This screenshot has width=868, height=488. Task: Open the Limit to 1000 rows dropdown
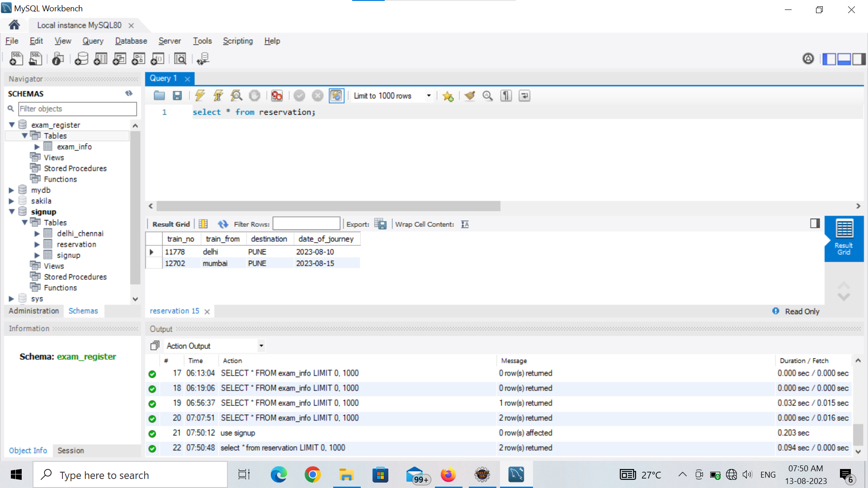429,95
